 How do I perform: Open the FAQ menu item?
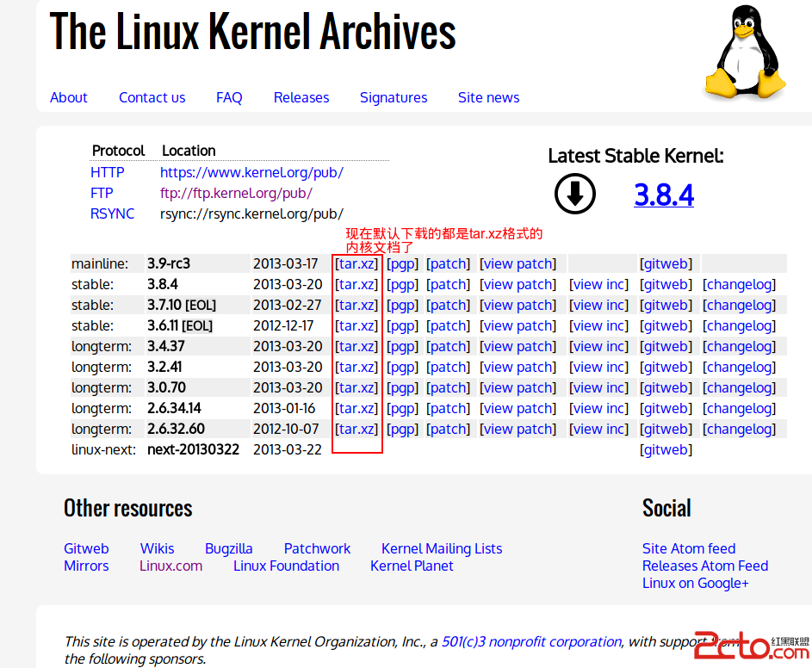[x=229, y=97]
